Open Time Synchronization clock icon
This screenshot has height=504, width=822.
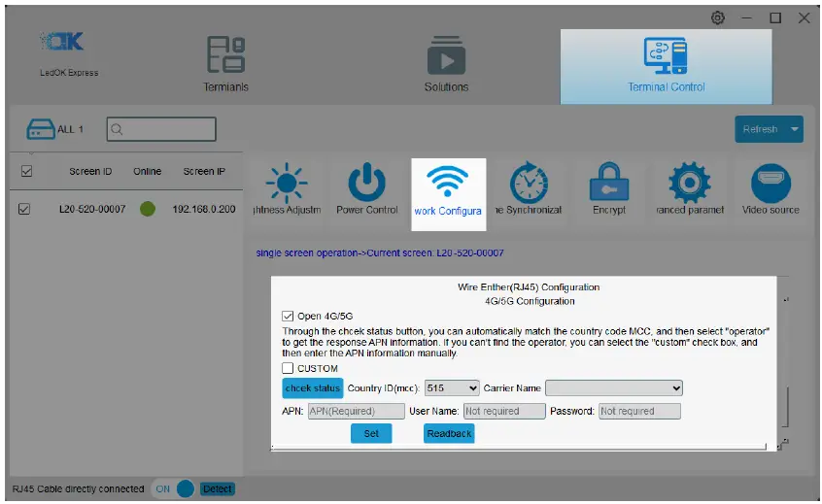529,183
